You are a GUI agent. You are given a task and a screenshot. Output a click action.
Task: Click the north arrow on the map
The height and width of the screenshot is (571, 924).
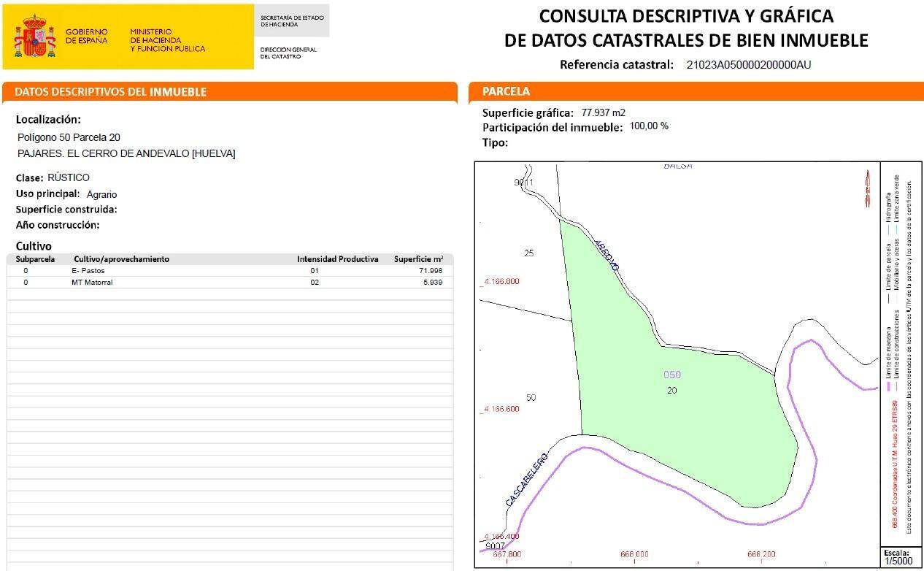click(868, 187)
